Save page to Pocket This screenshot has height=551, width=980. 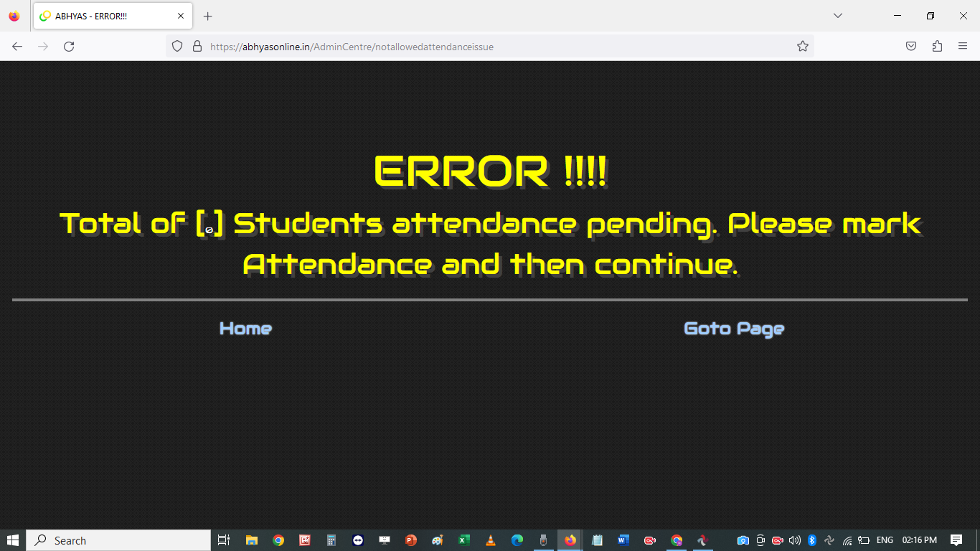pyautogui.click(x=910, y=47)
